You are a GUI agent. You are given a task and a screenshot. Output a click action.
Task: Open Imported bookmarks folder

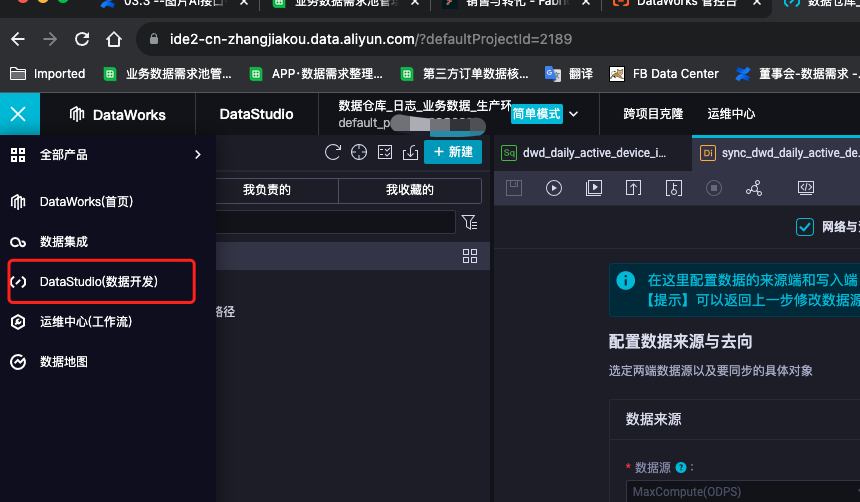click(48, 74)
